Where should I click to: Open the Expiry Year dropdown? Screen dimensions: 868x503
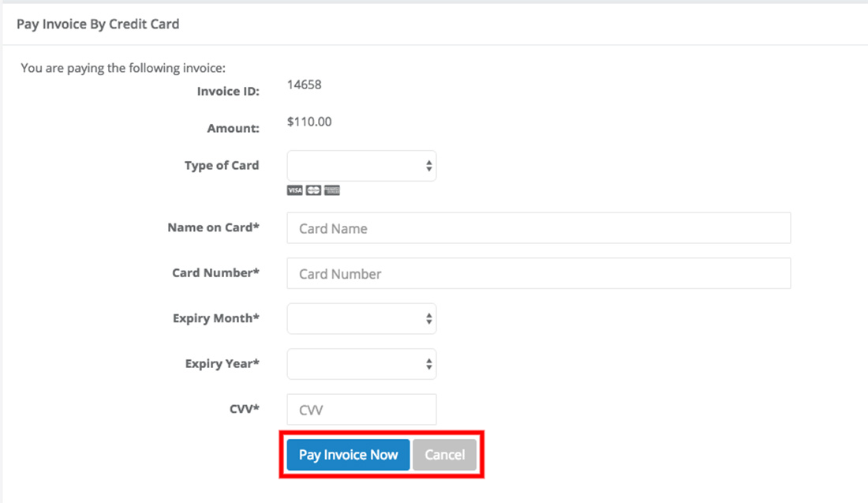361,364
